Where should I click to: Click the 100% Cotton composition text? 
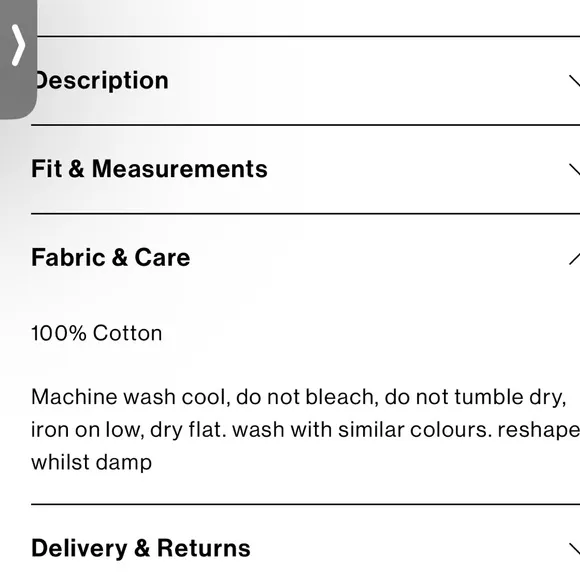[97, 333]
